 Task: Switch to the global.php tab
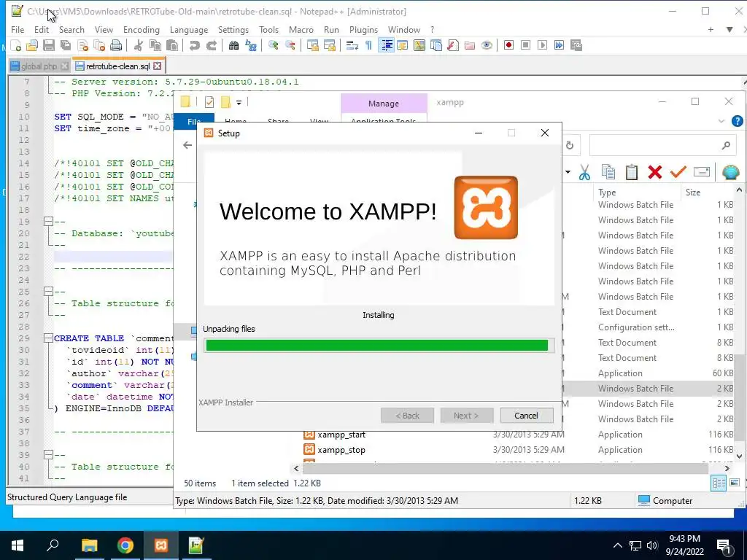point(39,66)
